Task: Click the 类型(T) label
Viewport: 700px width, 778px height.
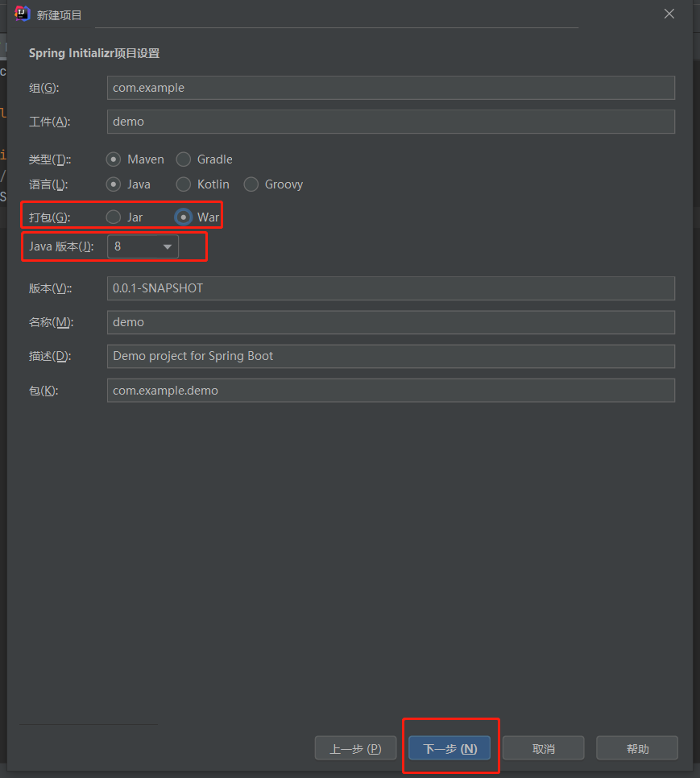Action: 50,159
